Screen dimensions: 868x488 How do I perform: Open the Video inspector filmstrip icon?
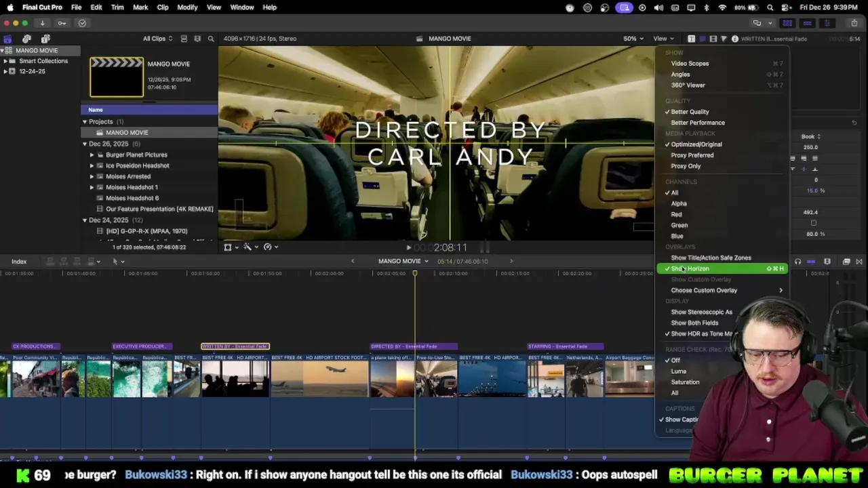[713, 39]
